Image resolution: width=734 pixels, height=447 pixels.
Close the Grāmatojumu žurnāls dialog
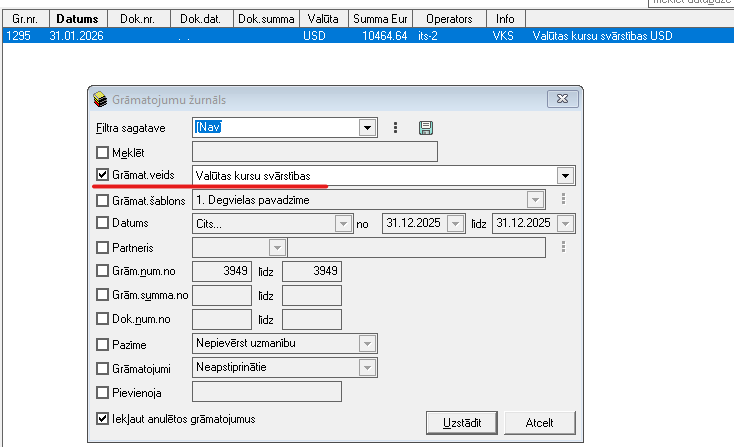click(567, 99)
